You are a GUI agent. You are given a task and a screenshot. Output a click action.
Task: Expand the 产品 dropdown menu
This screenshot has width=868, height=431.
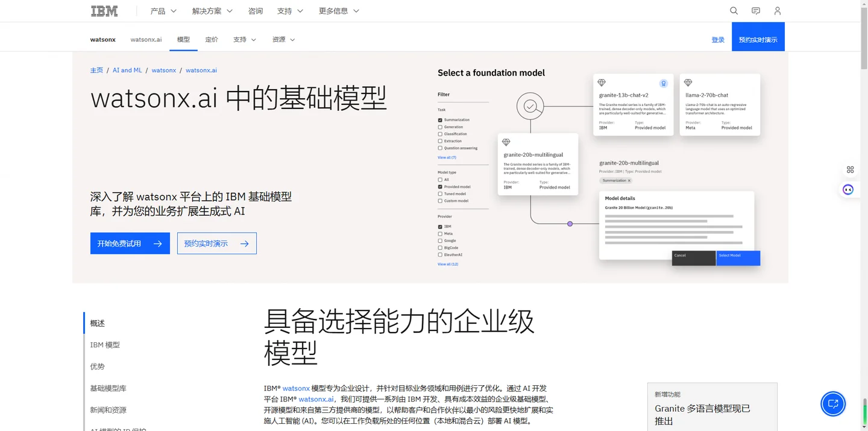tap(163, 11)
